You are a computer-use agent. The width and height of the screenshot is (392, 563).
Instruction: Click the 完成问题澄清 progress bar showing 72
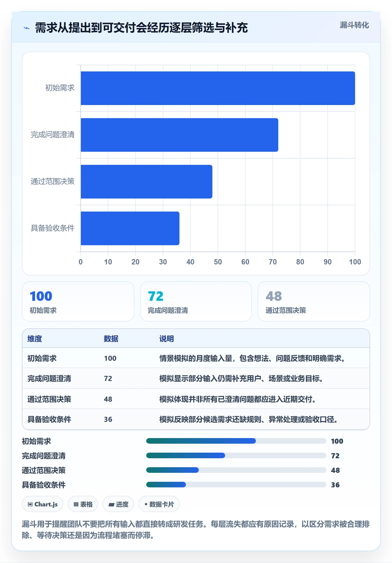pyautogui.click(x=236, y=455)
